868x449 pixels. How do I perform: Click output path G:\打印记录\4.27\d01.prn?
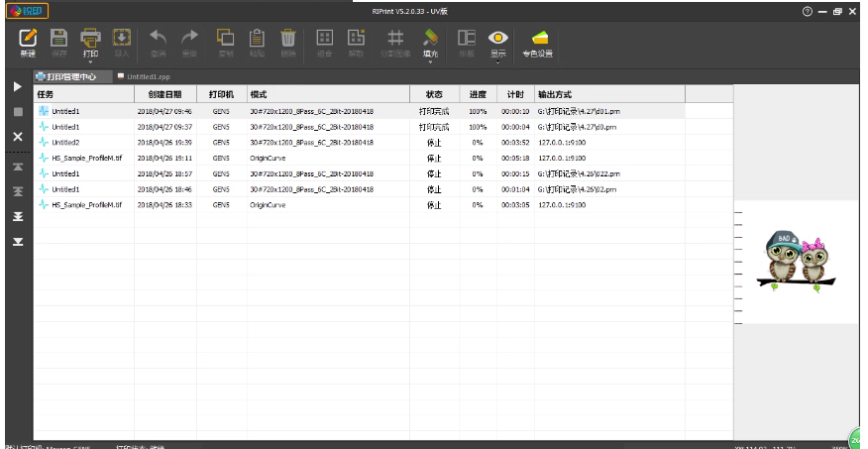tap(579, 111)
